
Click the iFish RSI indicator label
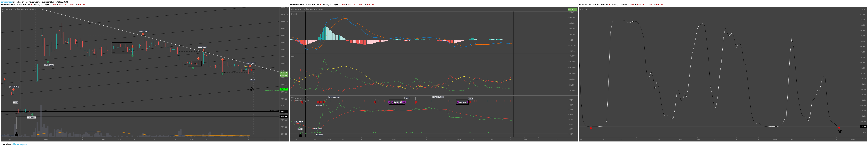[x=583, y=9]
